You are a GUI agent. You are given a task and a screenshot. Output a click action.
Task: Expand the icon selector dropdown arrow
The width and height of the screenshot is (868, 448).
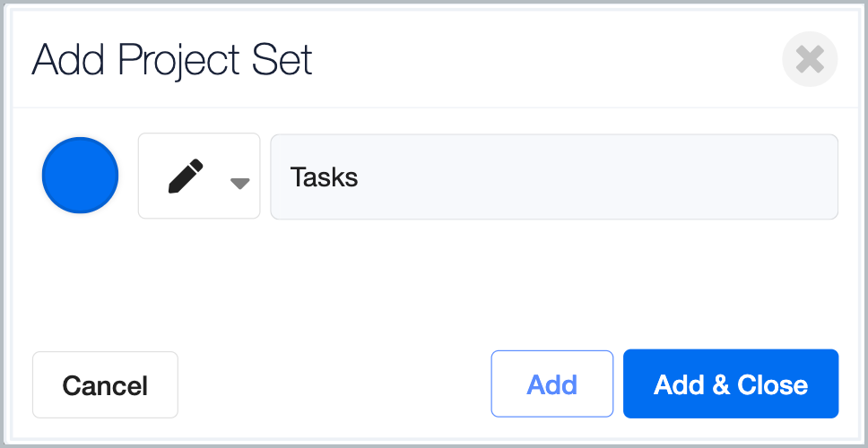(239, 184)
